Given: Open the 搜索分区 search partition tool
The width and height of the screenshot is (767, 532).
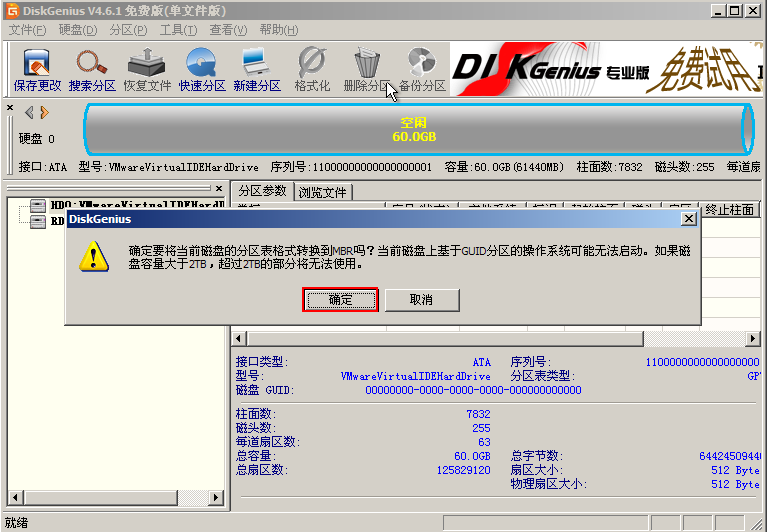Looking at the screenshot, I should click(x=92, y=69).
